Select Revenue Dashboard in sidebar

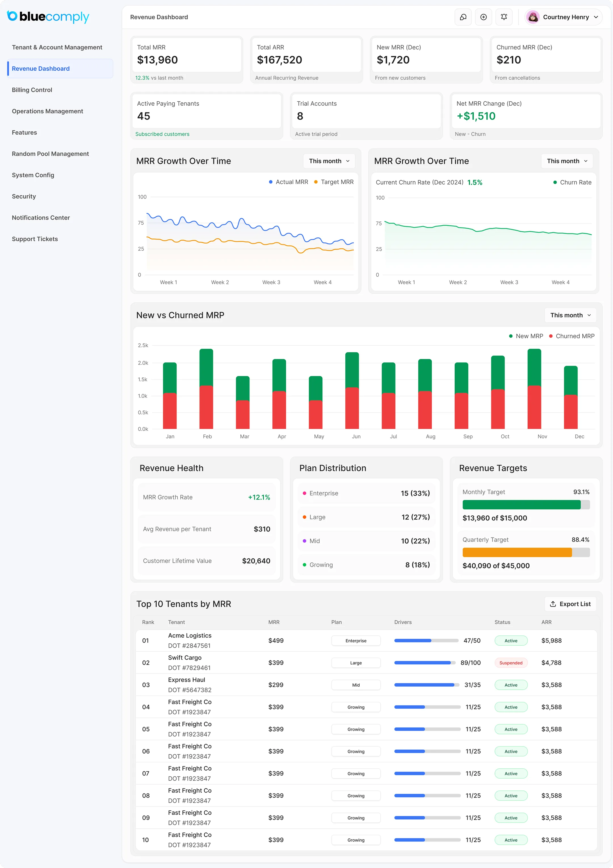pyautogui.click(x=60, y=68)
